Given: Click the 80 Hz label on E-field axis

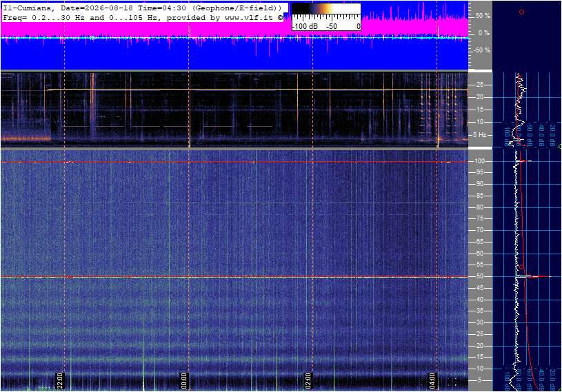Looking at the screenshot, I should pyautogui.click(x=479, y=207).
